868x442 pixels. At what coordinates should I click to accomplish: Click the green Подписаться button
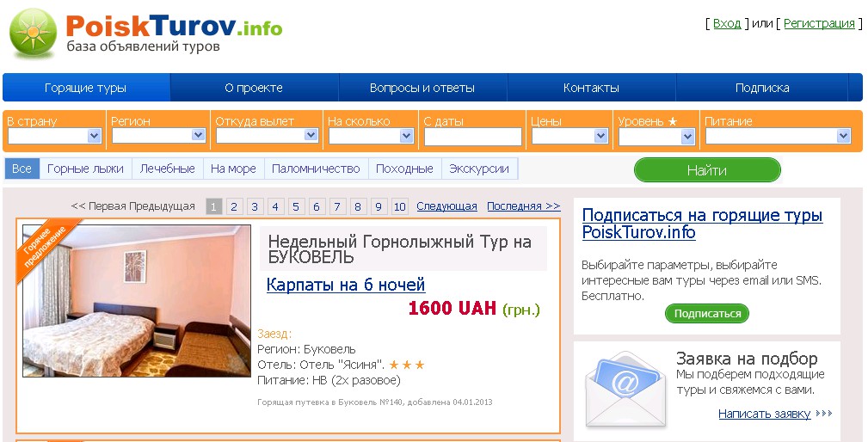(x=707, y=313)
